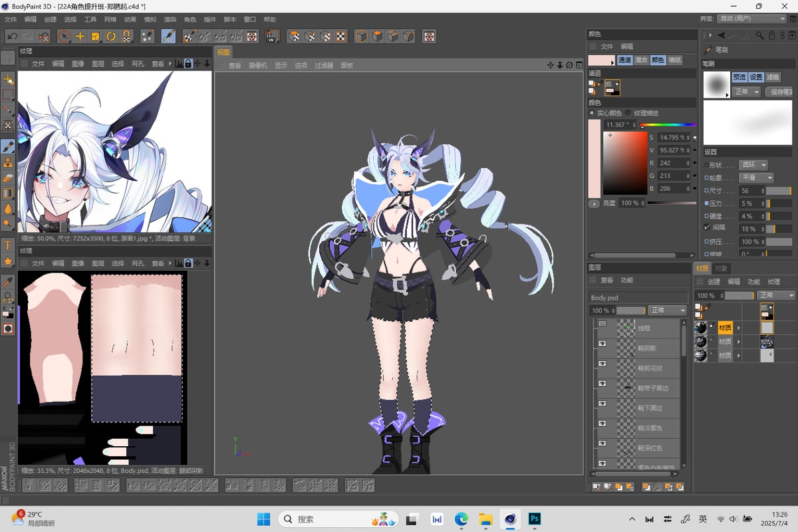Expand the brightness 亮度 round arrow button
Screen dimensions: 798x532
(594, 203)
